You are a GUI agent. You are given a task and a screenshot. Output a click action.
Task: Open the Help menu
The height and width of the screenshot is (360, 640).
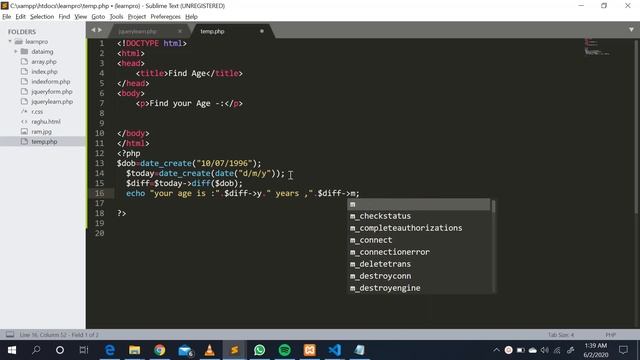click(x=191, y=17)
